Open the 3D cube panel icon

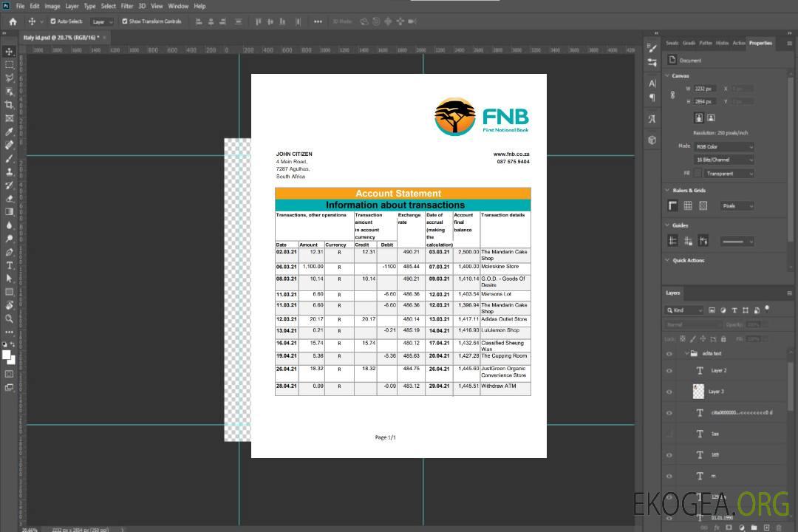(x=652, y=140)
